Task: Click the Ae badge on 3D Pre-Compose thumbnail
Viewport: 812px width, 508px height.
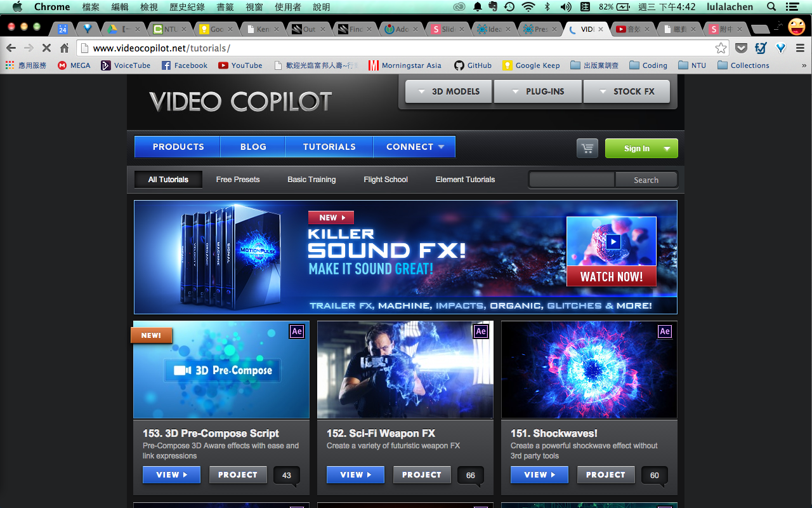Action: pos(297,331)
